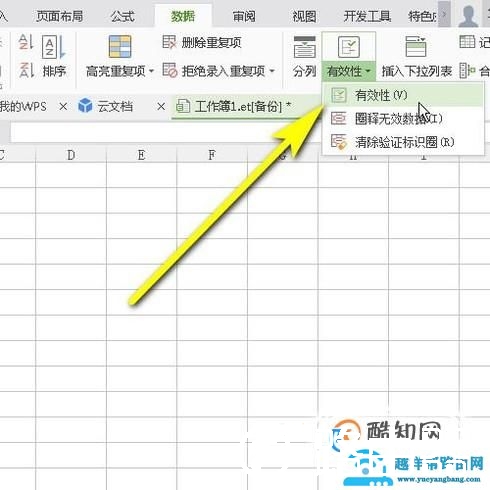Screen dimensions: 490x490
Task: Select column D header
Action: pyautogui.click(x=71, y=155)
